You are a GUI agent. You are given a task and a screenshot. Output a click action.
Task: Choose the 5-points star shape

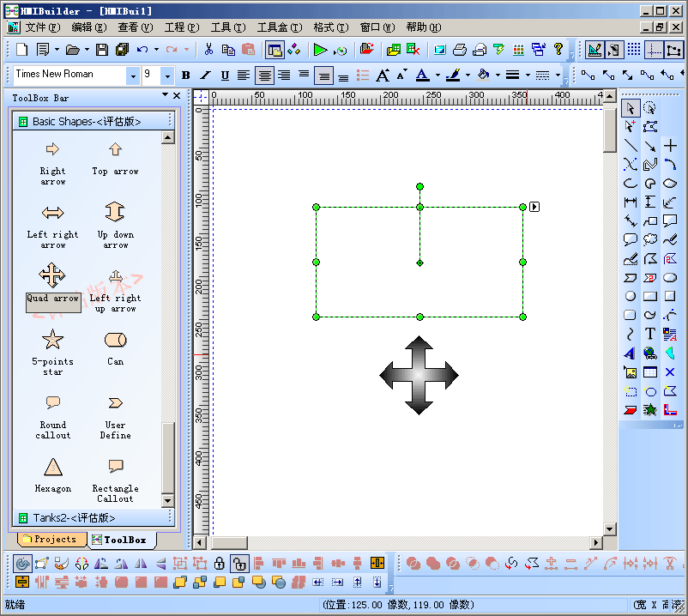tap(53, 347)
